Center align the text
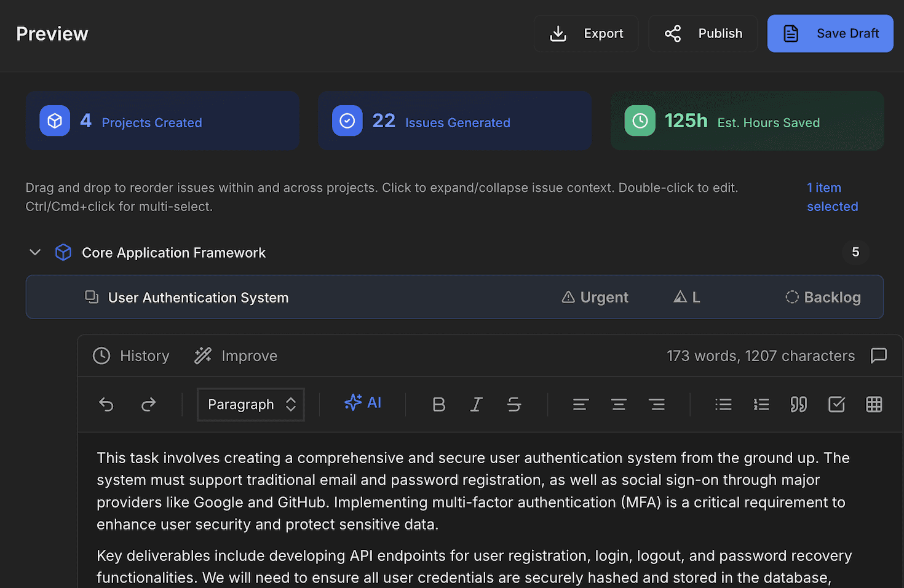The height and width of the screenshot is (588, 904). coord(619,405)
